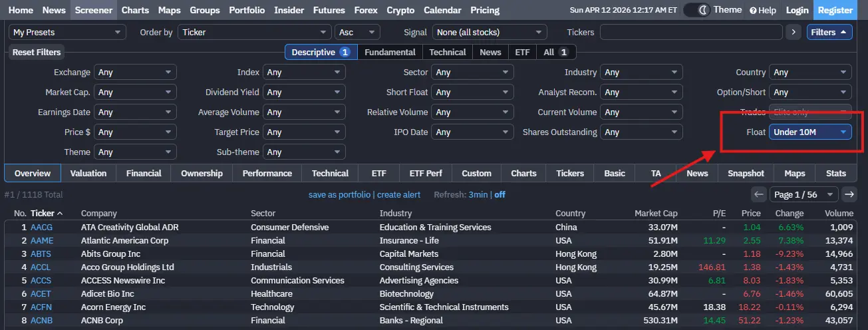Expand the Exchange filter dropdown
Image resolution: width=868 pixels, height=330 pixels.
pos(136,72)
